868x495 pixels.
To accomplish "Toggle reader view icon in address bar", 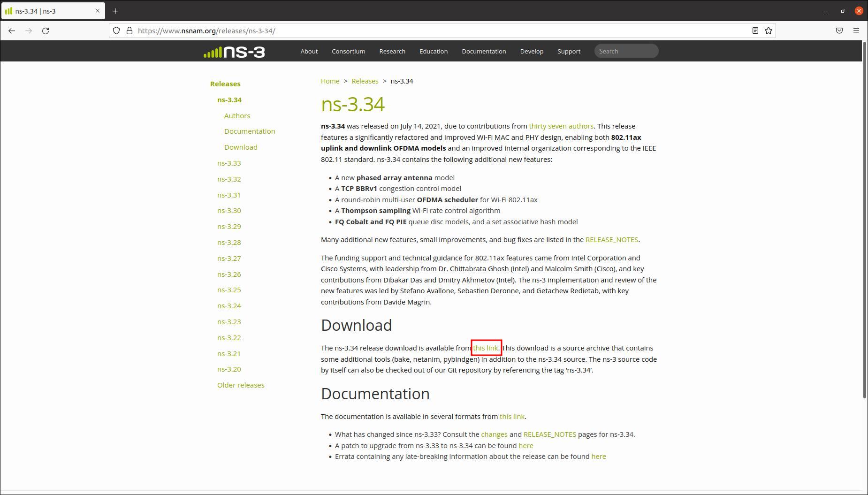I will tap(755, 30).
